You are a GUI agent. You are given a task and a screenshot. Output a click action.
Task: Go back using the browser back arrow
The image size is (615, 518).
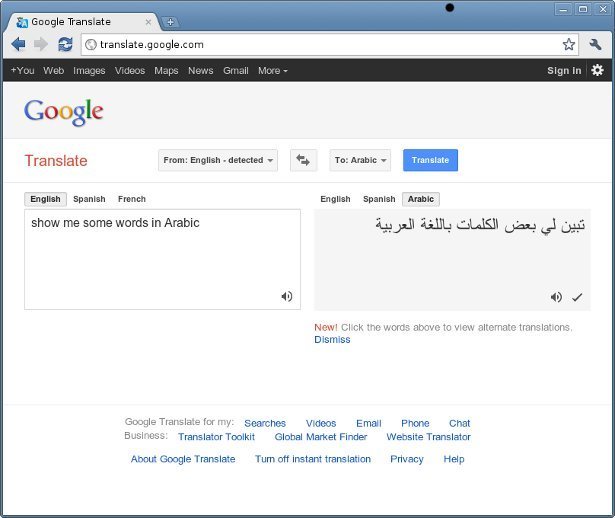(x=18, y=44)
